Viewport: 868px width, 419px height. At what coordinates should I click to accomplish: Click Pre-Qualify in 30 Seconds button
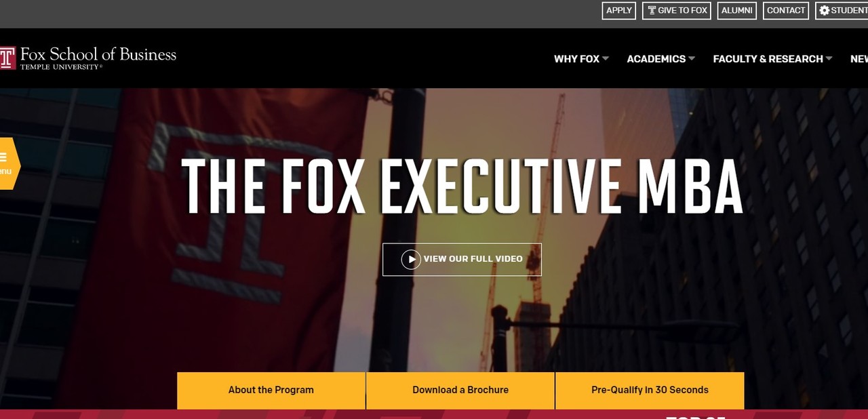click(650, 391)
